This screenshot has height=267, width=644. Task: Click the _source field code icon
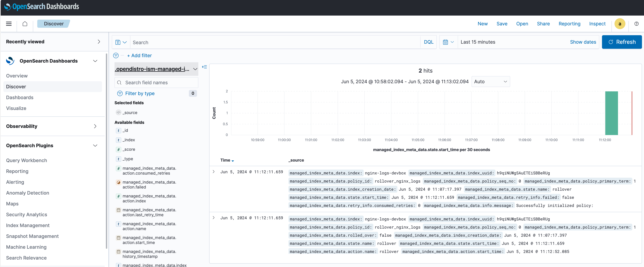tap(119, 113)
